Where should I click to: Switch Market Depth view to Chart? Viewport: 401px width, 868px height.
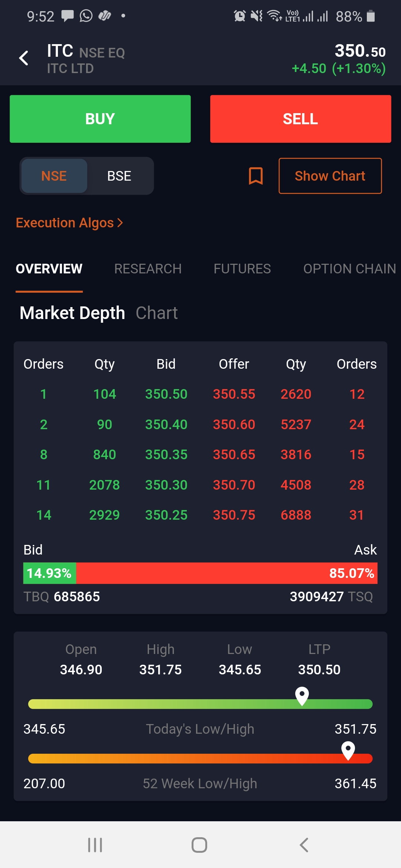156,313
